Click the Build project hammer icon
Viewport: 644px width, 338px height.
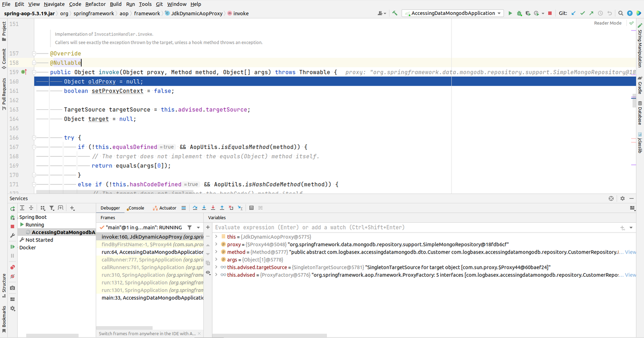[x=395, y=13]
